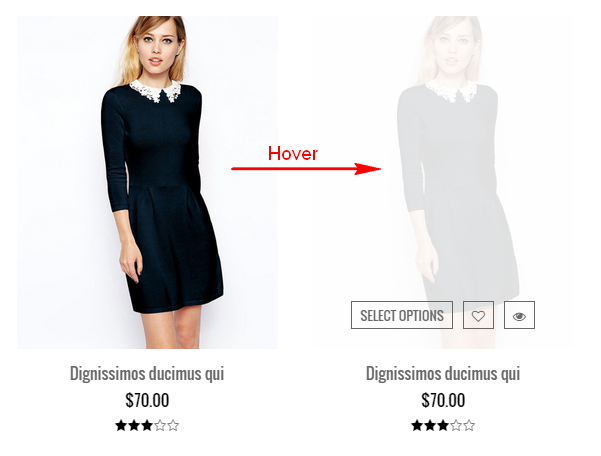Screen dimensions: 601x456
Task: Click the $70.00 price under left product
Action: (x=147, y=400)
